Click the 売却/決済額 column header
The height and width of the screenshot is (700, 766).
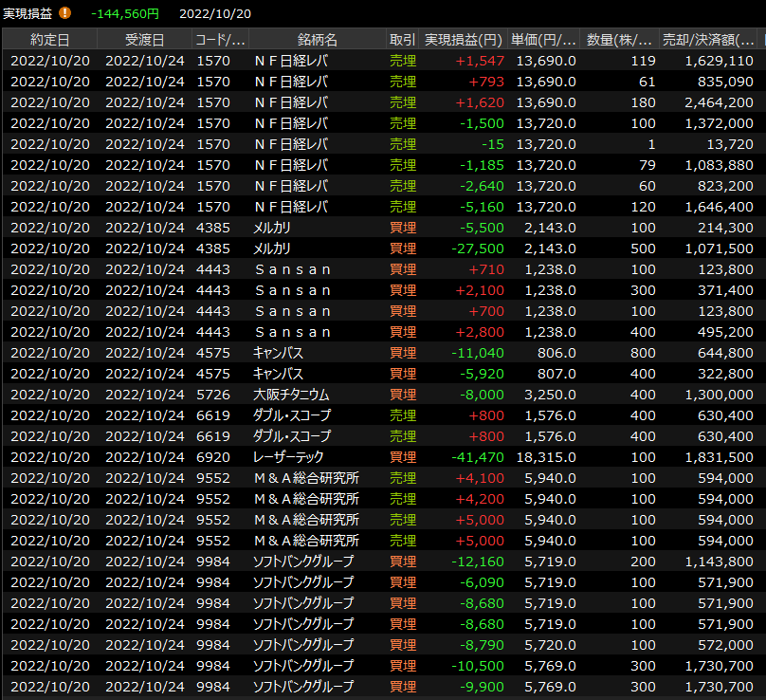[707, 39]
